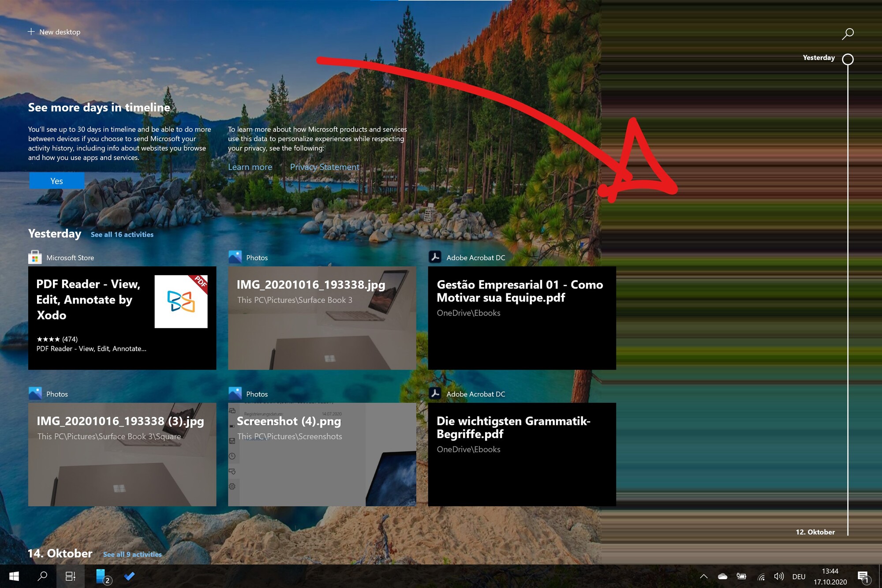Open clock showing 13:44 17.10.2020

(x=830, y=577)
